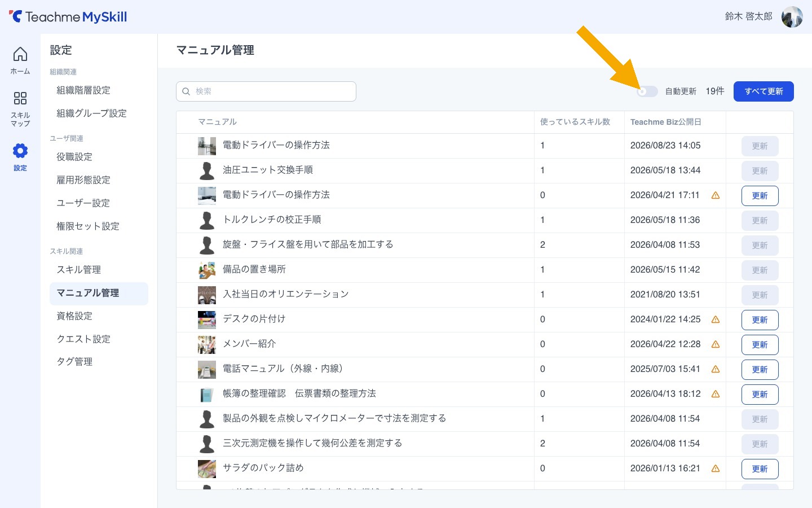Click warning icon on 帳簿の整理確認 row
Screen dimensions: 812x508
pyautogui.click(x=716, y=394)
